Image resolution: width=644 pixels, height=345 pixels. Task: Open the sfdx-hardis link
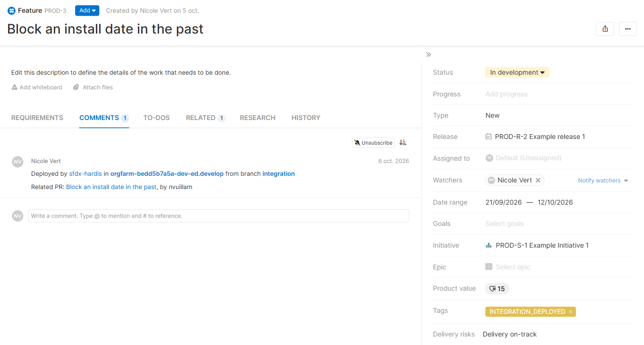85,174
